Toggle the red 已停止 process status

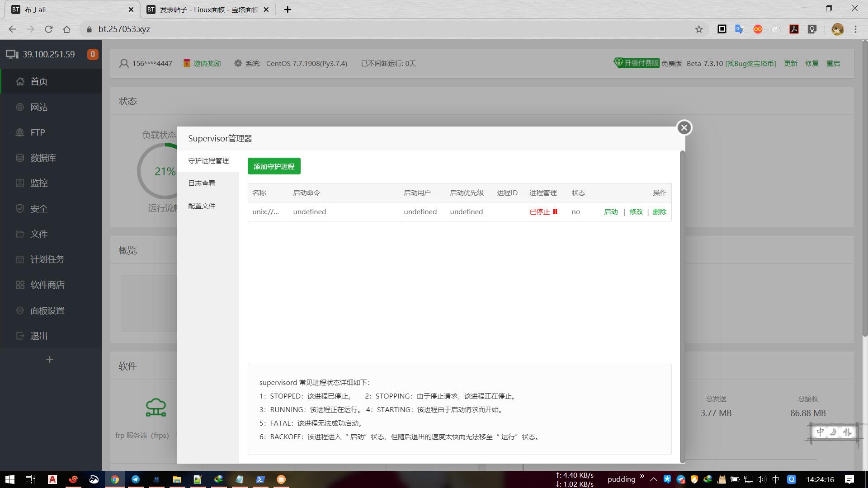543,212
